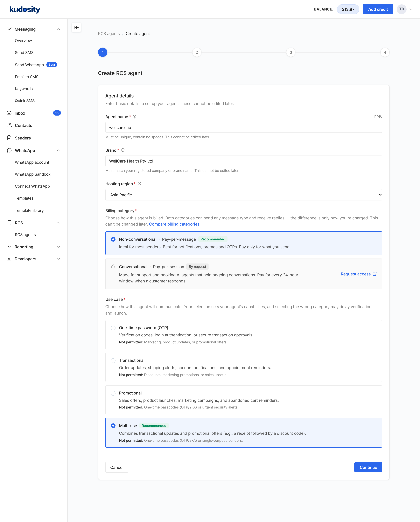Select Promotional use case radio
420x522 pixels.
(x=113, y=393)
